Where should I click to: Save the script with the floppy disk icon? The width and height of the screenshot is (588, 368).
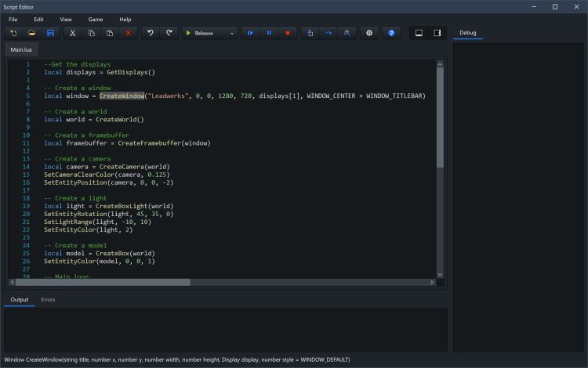pyautogui.click(x=51, y=33)
